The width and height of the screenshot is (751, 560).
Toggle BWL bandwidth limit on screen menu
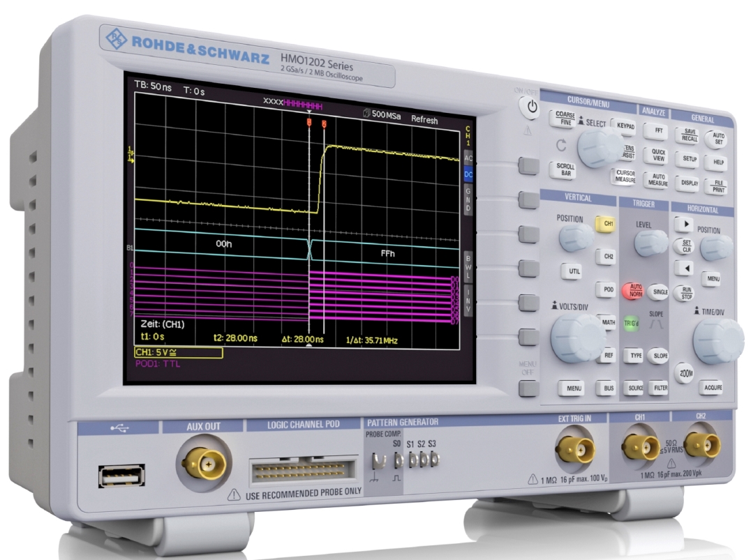coord(468,268)
